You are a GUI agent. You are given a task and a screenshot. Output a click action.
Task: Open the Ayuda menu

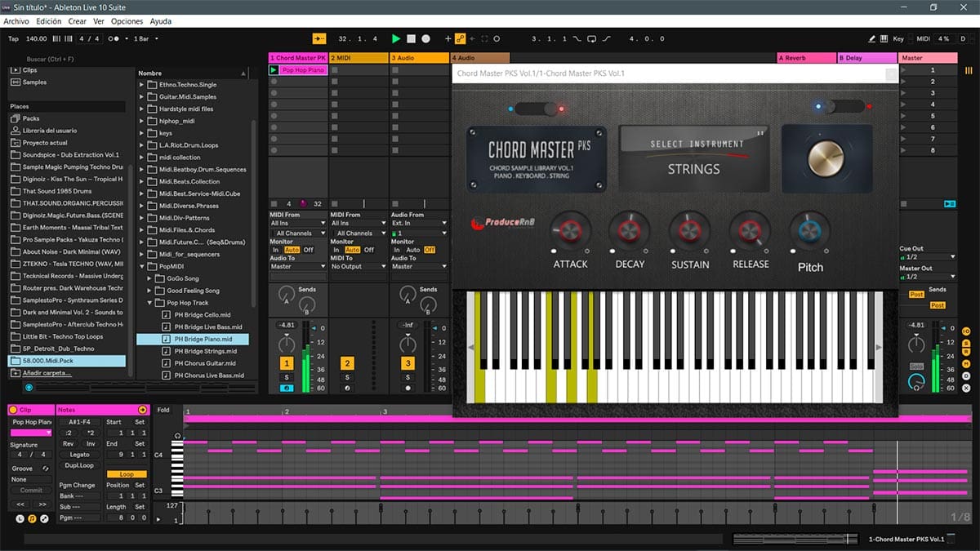[161, 21]
